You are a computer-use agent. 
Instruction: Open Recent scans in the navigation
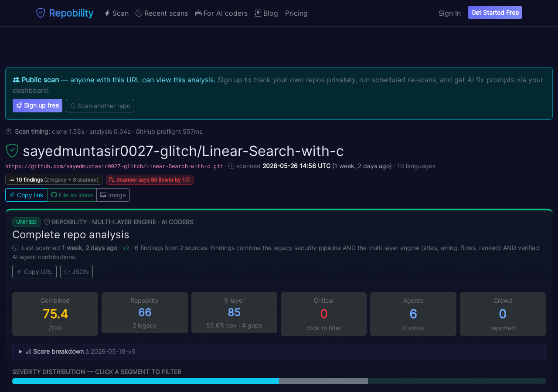(162, 13)
